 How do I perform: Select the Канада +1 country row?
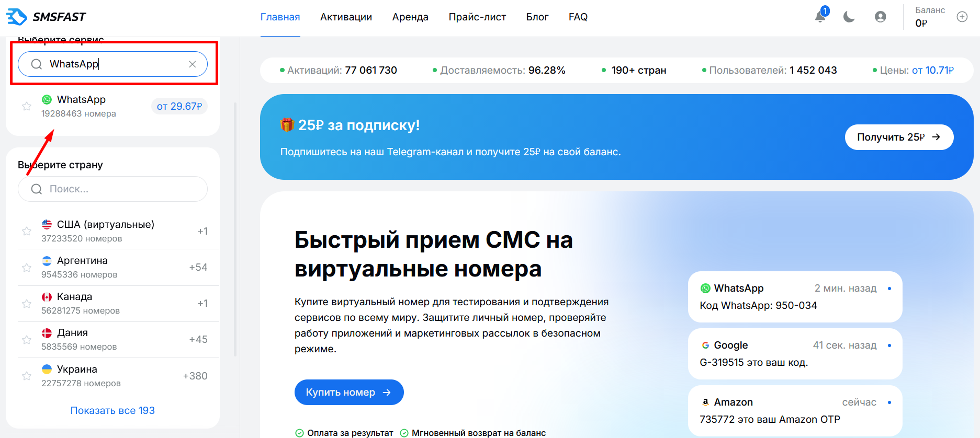(118, 304)
